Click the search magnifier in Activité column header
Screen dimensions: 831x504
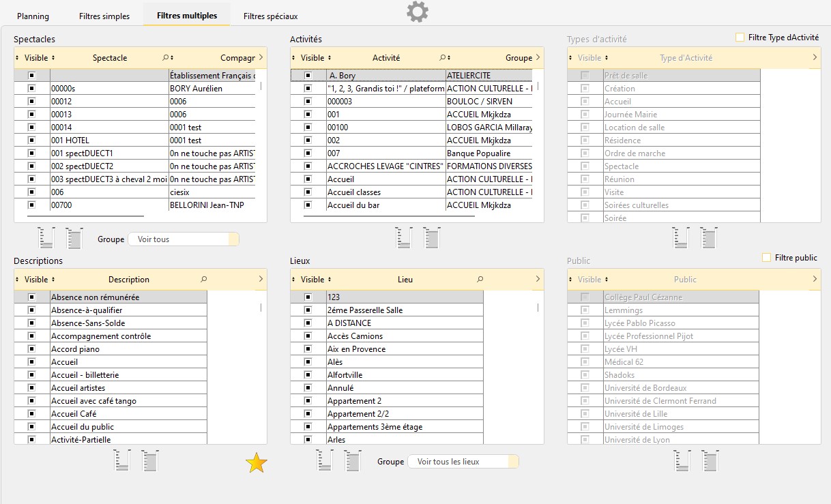[x=442, y=58]
